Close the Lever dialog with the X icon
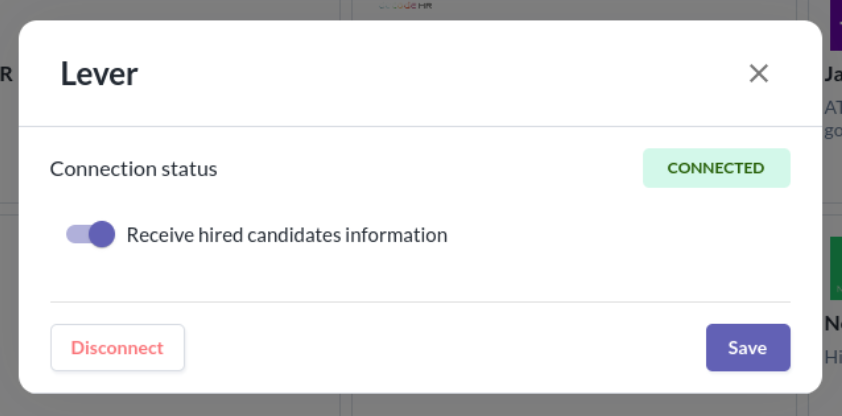The height and width of the screenshot is (416, 842). pyautogui.click(x=758, y=74)
